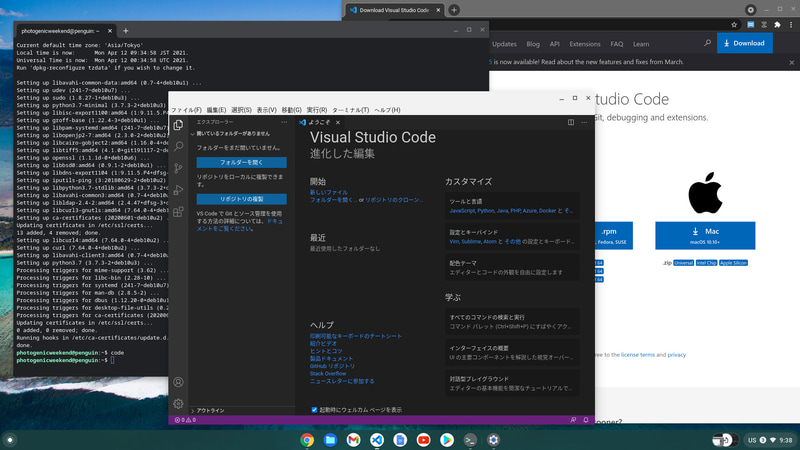
Task: Open the 実行(R) menu
Action: [317, 110]
